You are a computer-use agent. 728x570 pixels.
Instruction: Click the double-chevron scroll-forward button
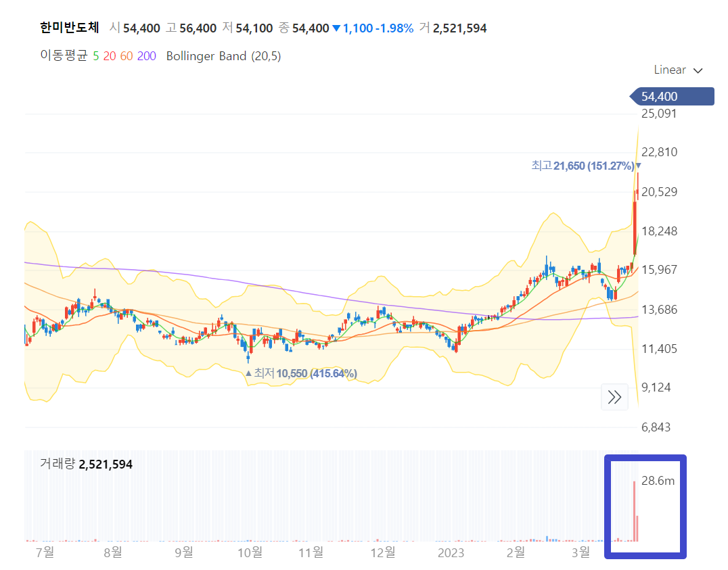coord(614,398)
